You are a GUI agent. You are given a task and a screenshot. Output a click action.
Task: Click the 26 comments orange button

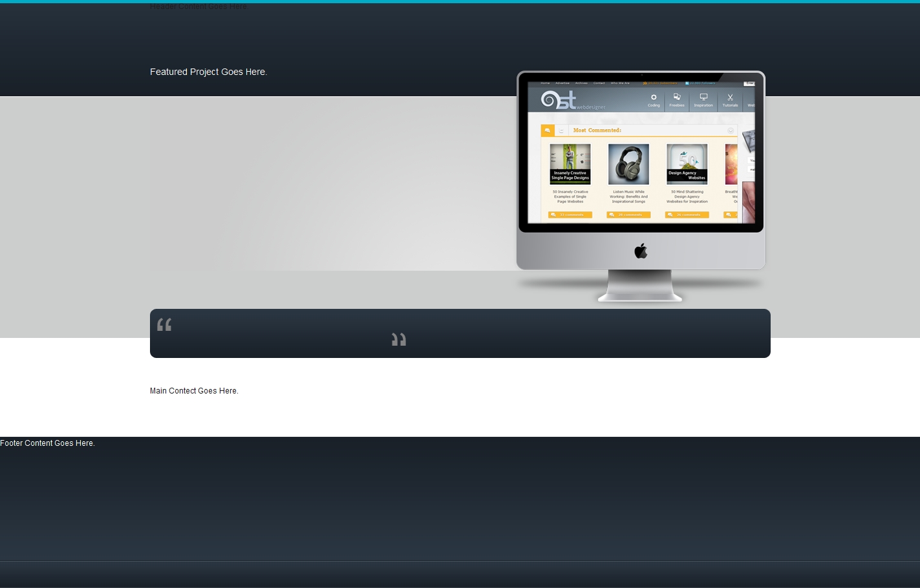coord(687,215)
